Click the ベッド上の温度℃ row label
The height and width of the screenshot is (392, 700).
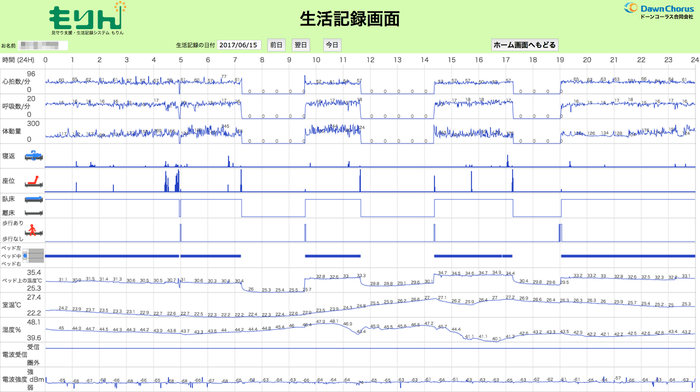pos(22,280)
